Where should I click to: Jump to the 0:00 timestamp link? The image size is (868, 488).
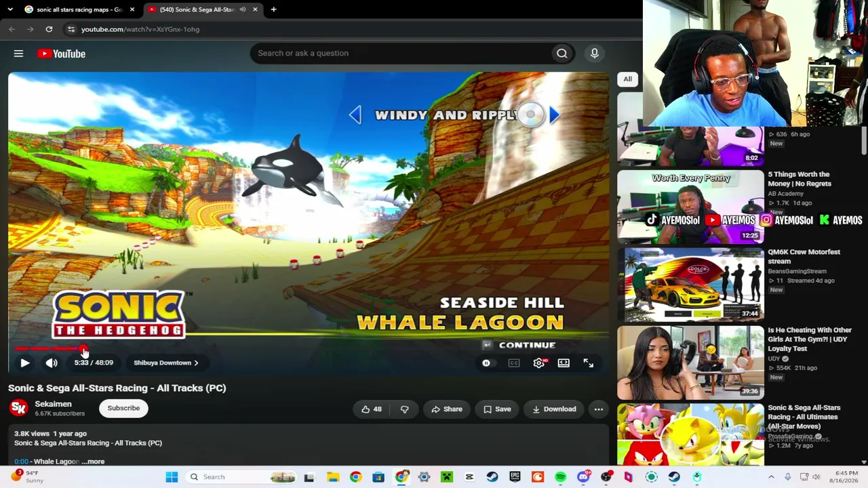22,462
